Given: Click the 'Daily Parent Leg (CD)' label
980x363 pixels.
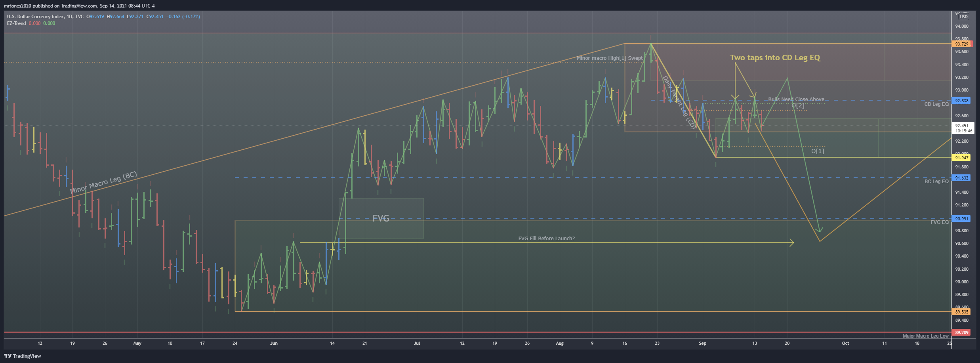Looking at the screenshot, I should [679, 102].
